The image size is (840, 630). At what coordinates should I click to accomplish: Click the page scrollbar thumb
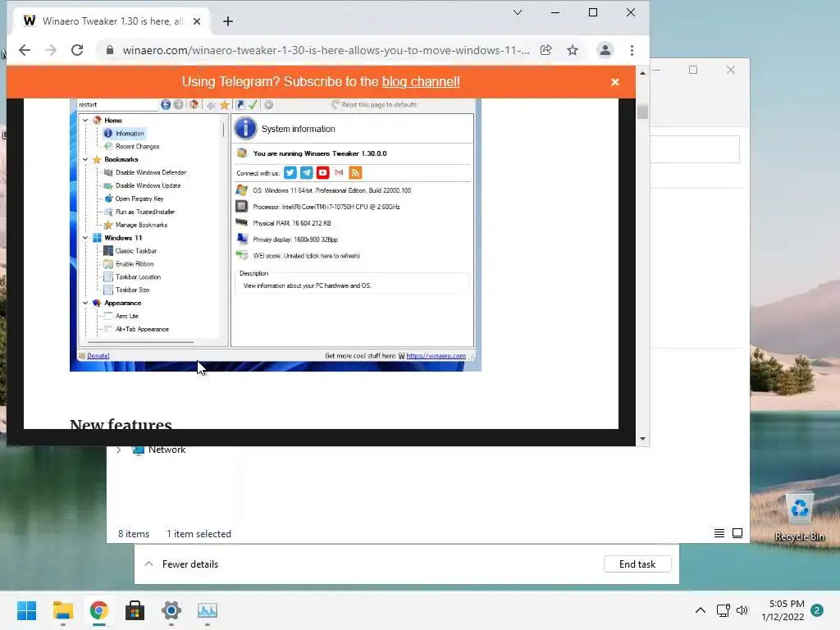(643, 112)
